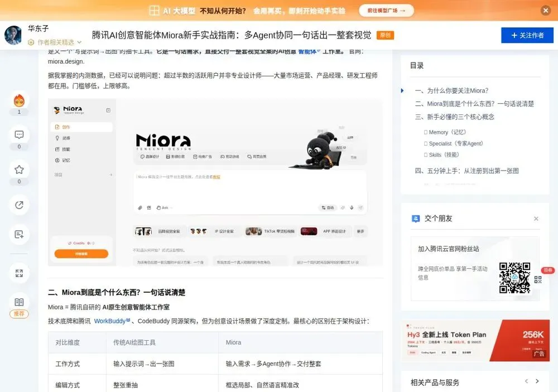The image size is (558, 392).
Task: Click the AI grid icon in top banner
Action: (x=154, y=11)
